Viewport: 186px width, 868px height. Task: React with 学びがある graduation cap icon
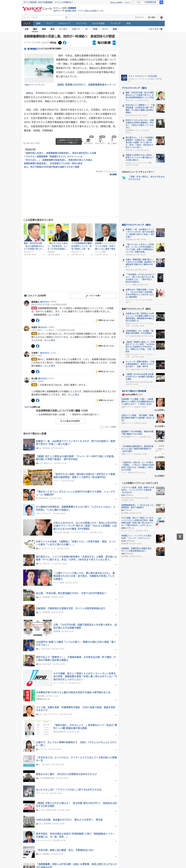point(89,140)
